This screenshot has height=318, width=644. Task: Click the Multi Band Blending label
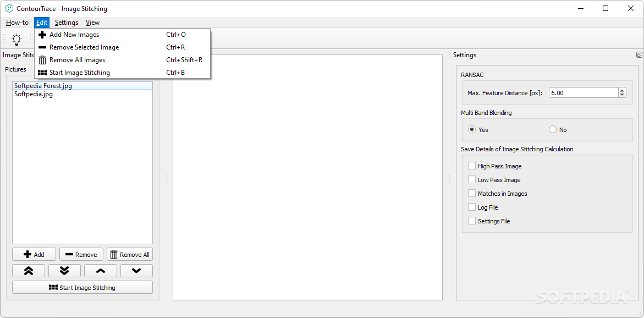coord(486,113)
